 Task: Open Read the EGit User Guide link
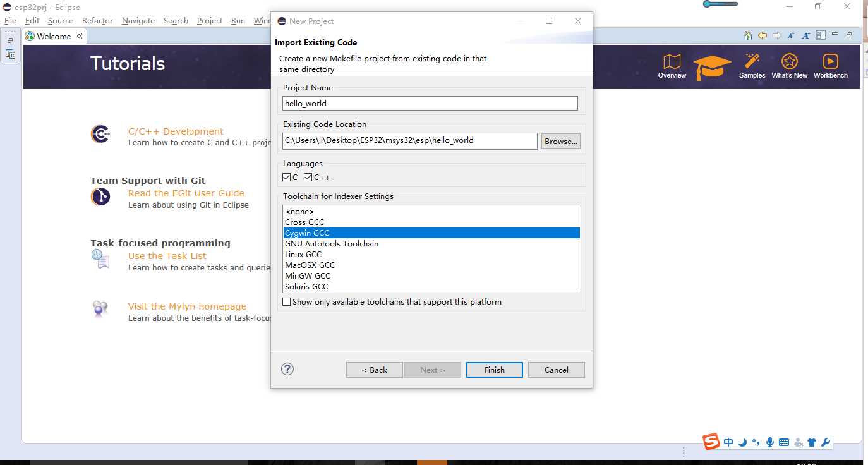click(186, 193)
